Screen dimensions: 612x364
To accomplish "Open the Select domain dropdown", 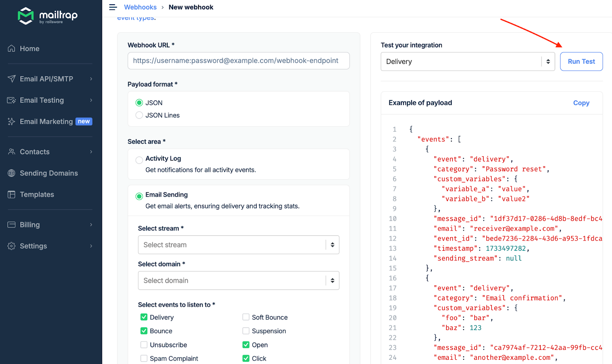I will click(x=238, y=281).
